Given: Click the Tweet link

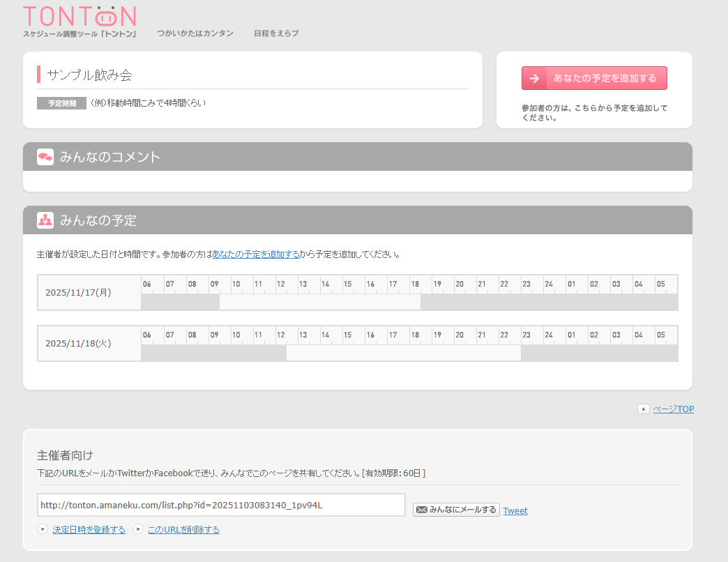Looking at the screenshot, I should click(515, 510).
